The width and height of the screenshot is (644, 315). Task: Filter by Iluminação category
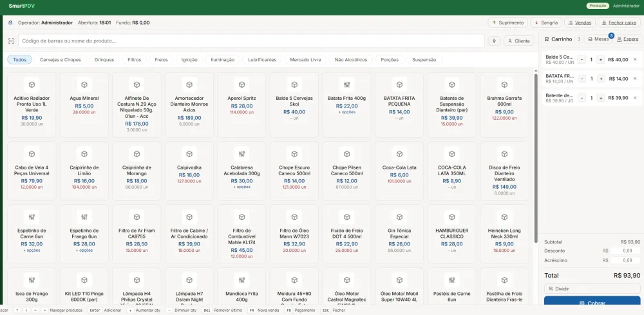(223, 59)
